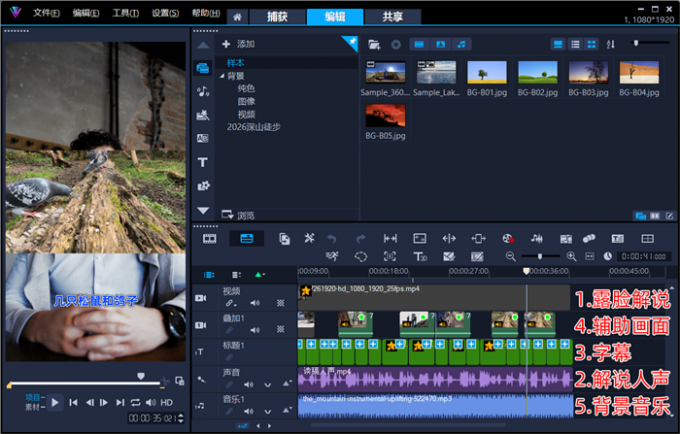Click the 浏览 button
The image size is (680, 434).
(239, 215)
